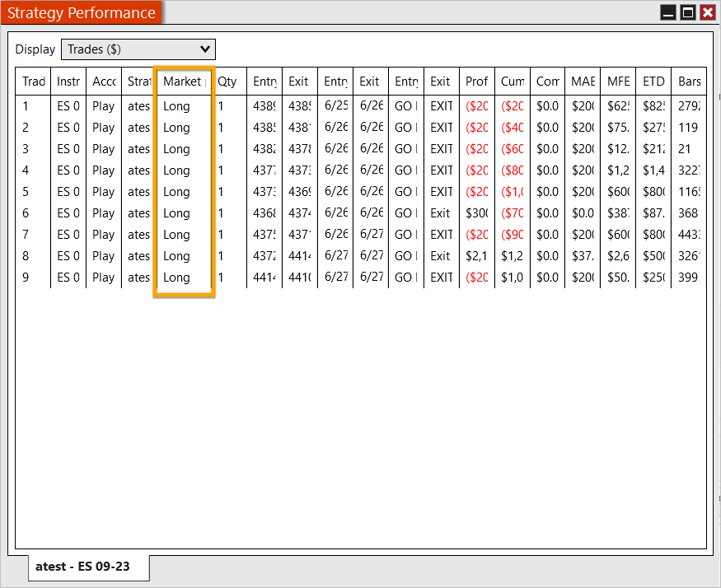
Task: Click MAE value $37. in trade 8
Action: (583, 255)
